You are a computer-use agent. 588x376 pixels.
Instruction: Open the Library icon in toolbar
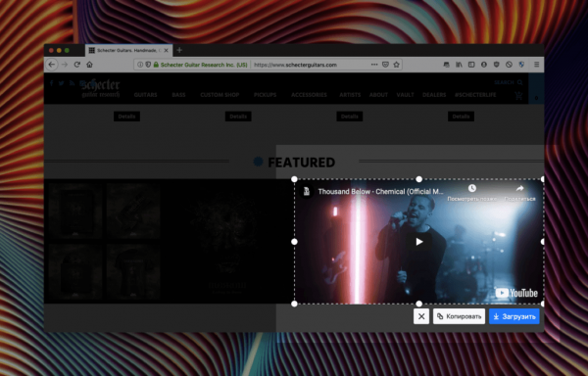(459, 65)
